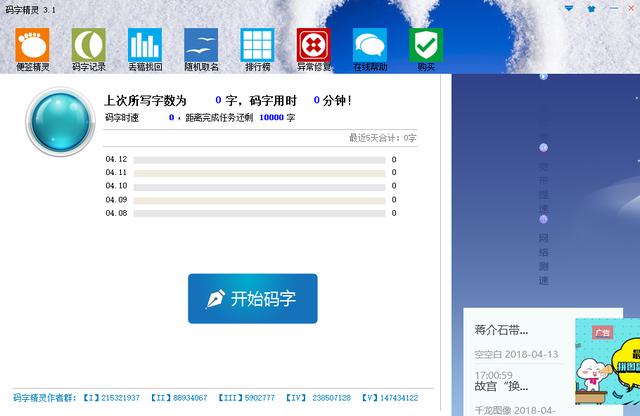
Task: Click the 空空白 2018-04-13 news source line
Action: 516,354
